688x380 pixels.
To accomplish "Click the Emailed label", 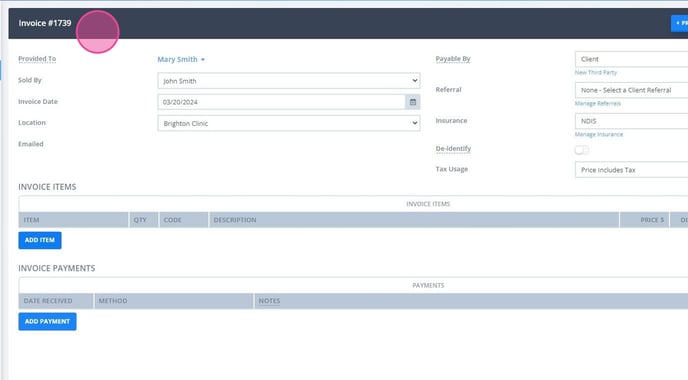I will (x=31, y=144).
